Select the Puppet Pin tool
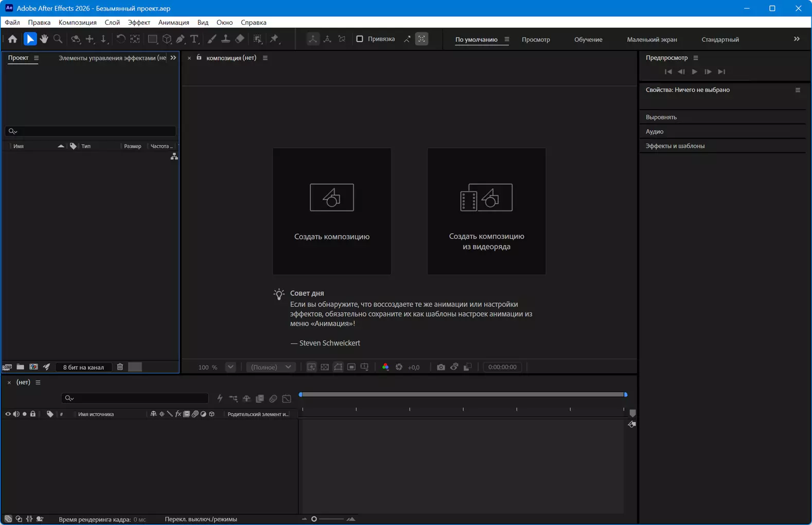 coord(274,39)
